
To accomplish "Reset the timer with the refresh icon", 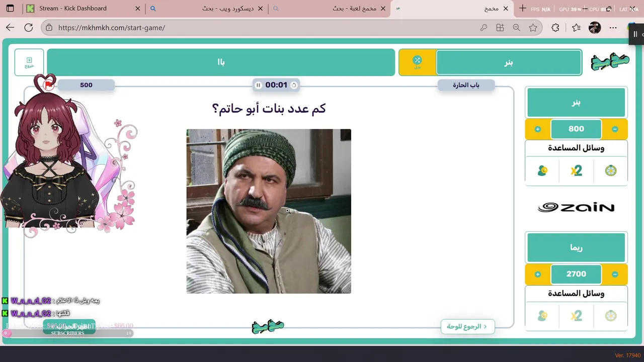I will [294, 85].
